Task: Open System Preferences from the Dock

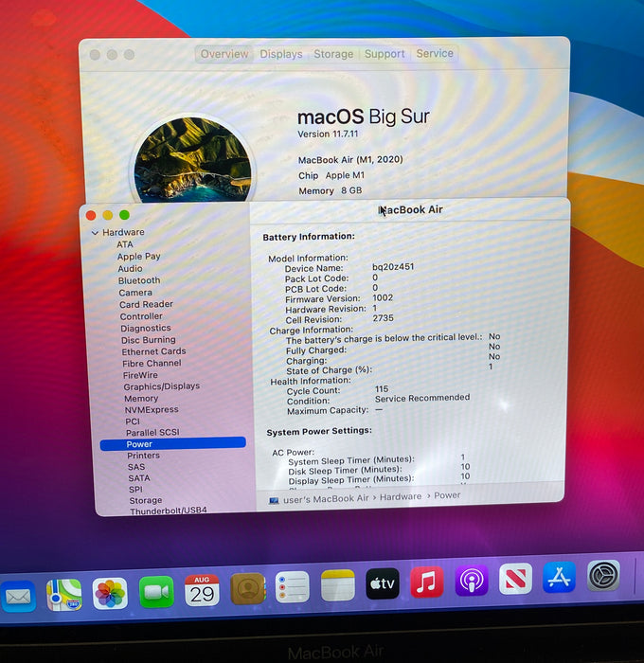Action: [604, 575]
